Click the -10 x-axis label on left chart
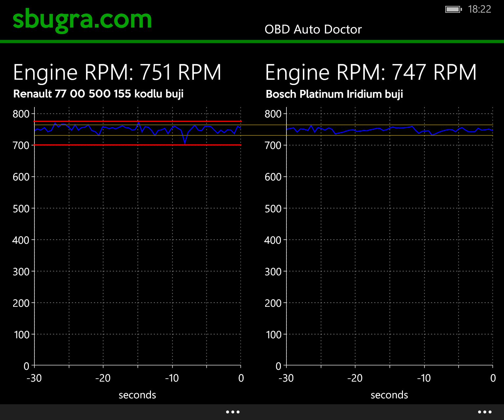Viewport: 504px width, 420px height. pyautogui.click(x=172, y=378)
